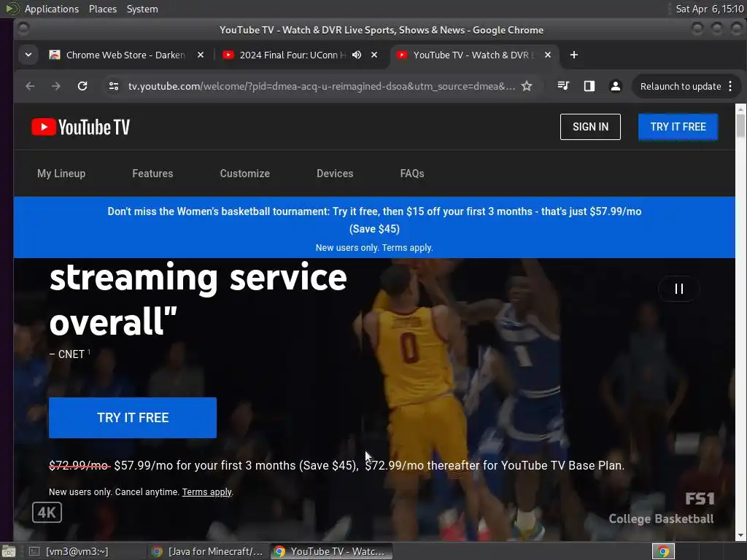
Task: Open the Places menu
Action: tap(103, 9)
